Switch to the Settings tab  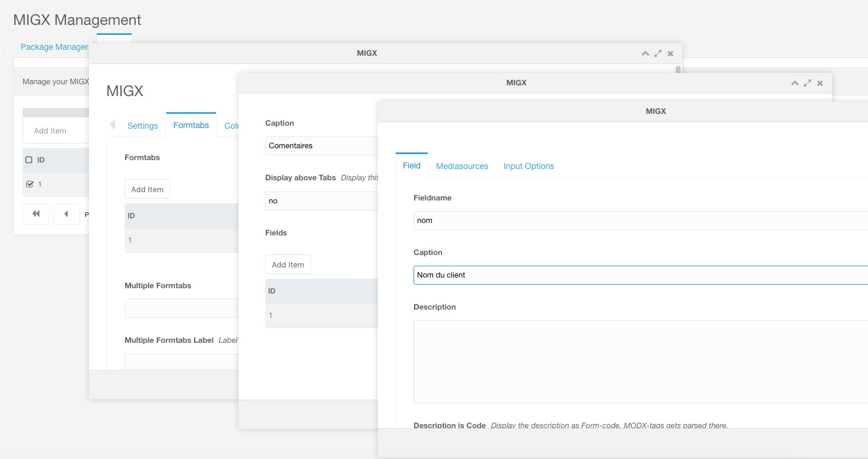pyautogui.click(x=142, y=126)
